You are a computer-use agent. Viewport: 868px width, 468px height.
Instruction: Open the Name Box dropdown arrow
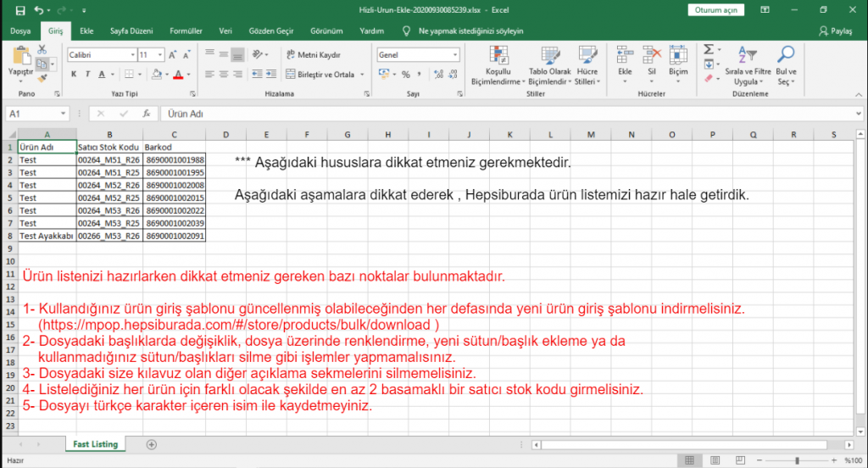[x=64, y=114]
